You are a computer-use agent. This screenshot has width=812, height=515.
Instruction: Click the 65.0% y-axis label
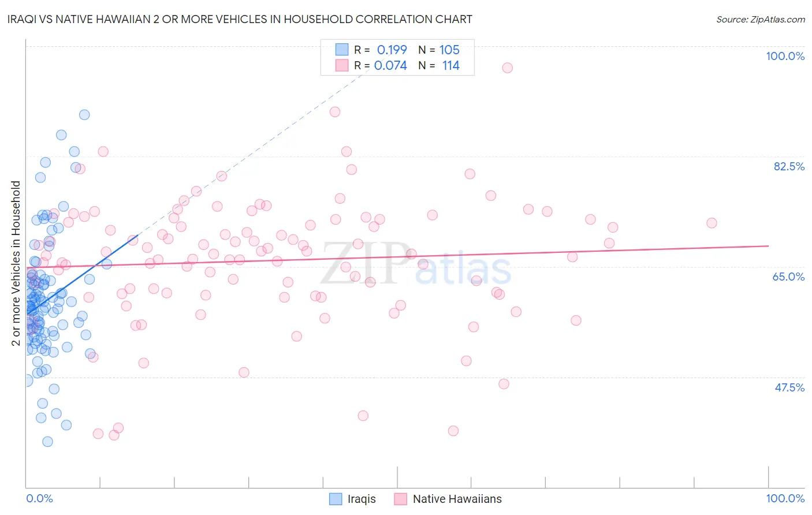tap(788, 277)
